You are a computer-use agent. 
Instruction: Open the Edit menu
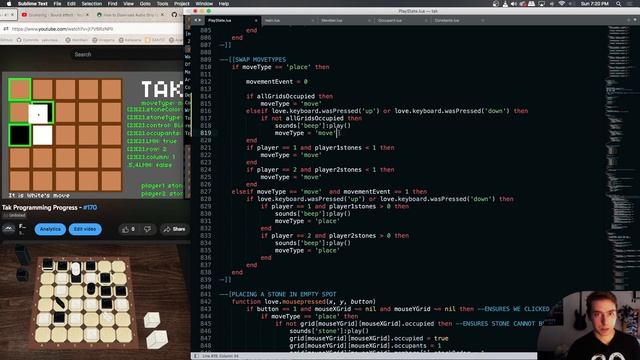point(71,4)
